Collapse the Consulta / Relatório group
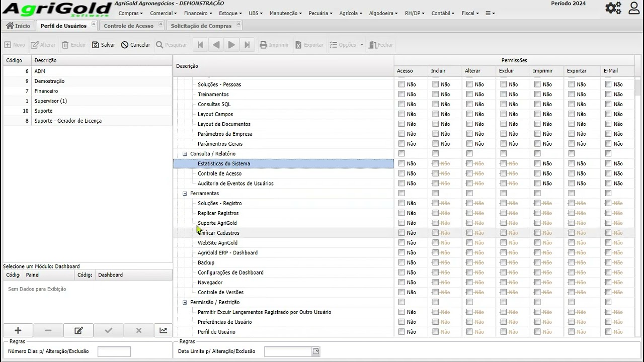Screen dimensions: 644x362 [x=185, y=154]
